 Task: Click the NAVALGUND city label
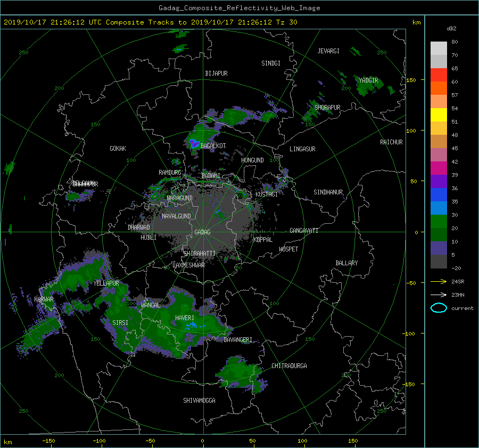[x=176, y=216]
